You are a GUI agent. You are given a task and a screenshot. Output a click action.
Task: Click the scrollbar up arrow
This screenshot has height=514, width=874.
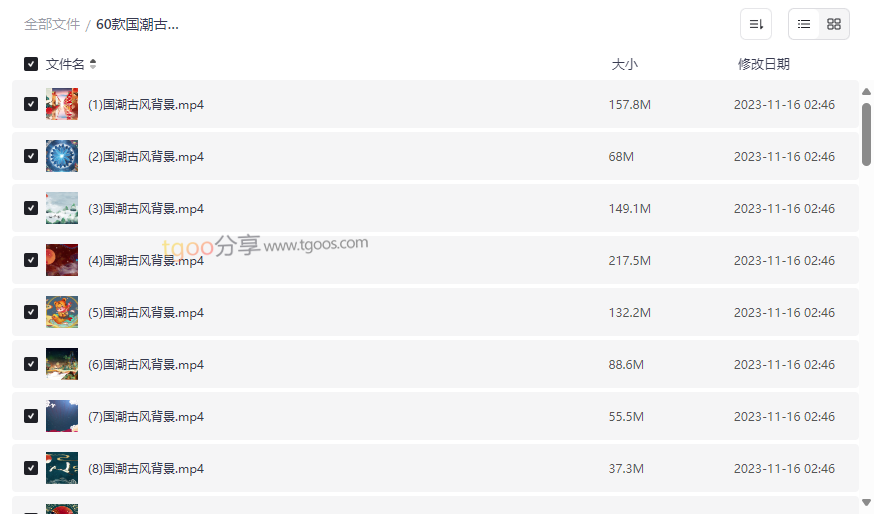[866, 91]
